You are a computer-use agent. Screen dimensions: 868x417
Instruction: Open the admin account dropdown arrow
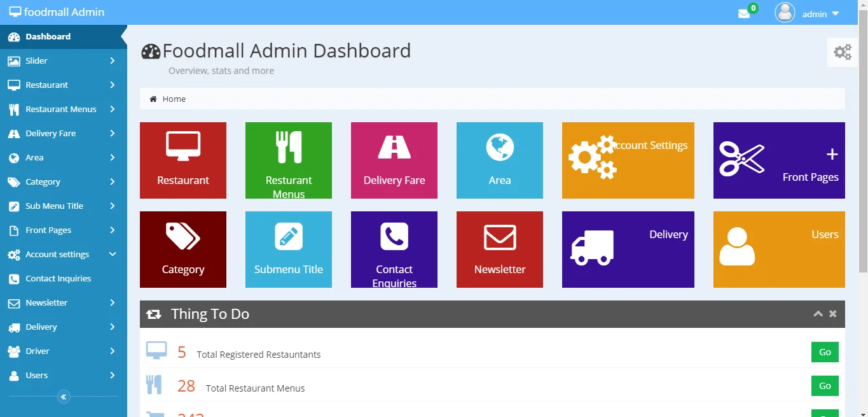click(x=836, y=13)
